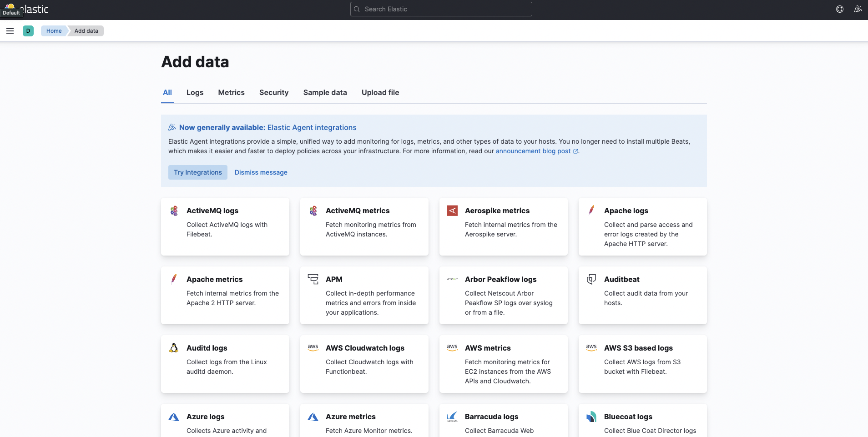Click Azure metrics title
Screen dimensions: 868x437
tap(350, 417)
